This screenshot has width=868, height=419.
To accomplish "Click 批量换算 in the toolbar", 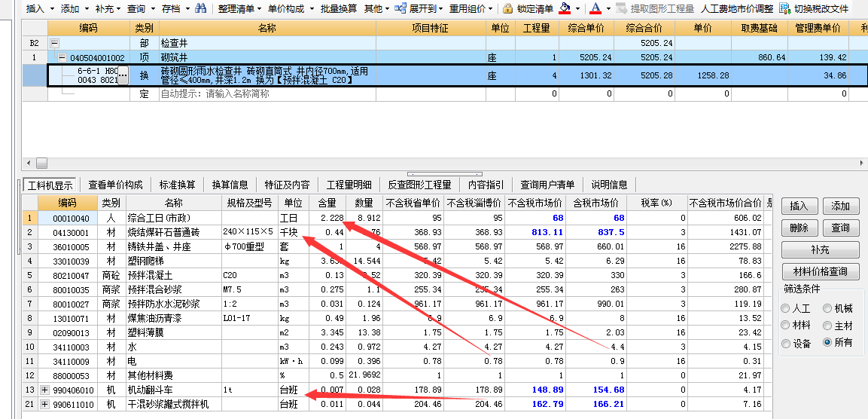I will [338, 9].
